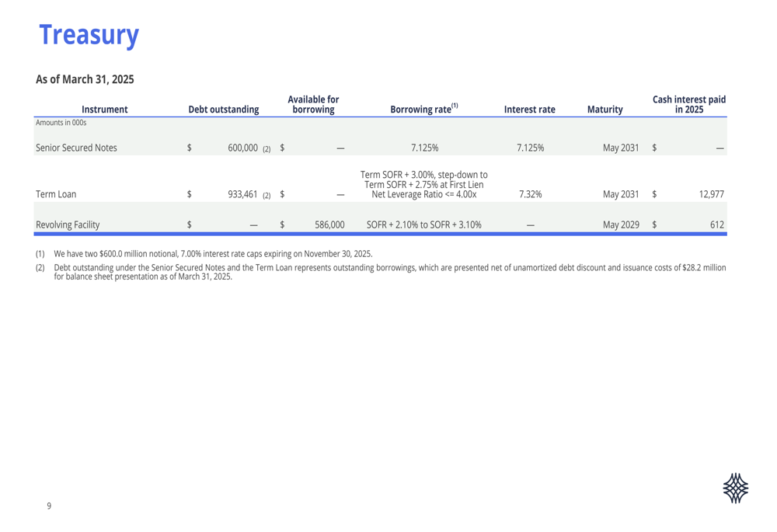This screenshot has height=532, width=777.
Task: Click the Term SOFR + 3.00% borrowing rate text
Action: coord(423,184)
